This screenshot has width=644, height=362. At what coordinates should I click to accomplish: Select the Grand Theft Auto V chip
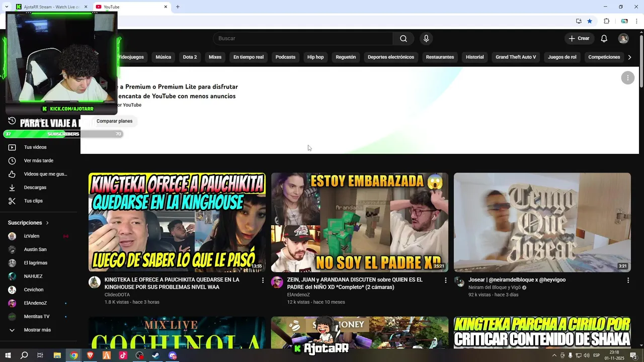[516, 57]
